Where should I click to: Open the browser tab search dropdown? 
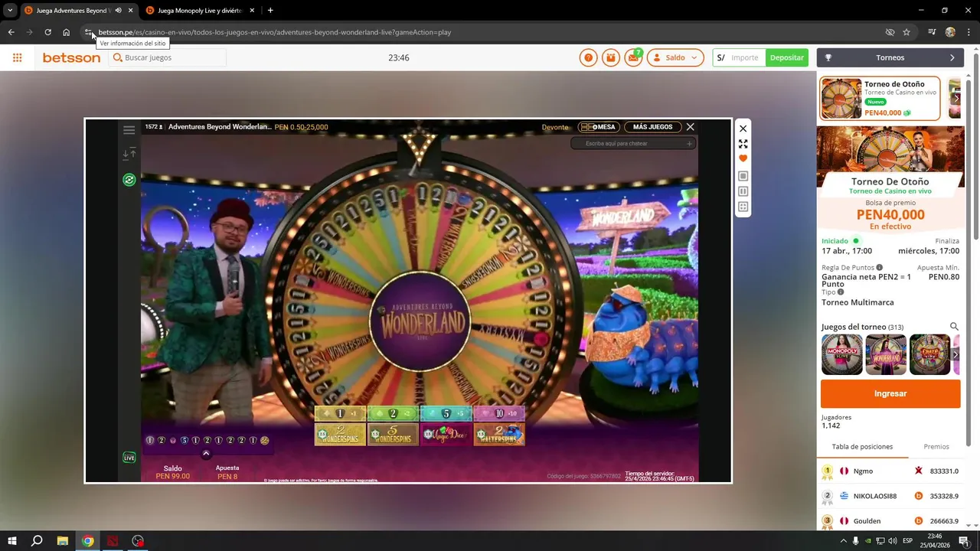(10, 11)
